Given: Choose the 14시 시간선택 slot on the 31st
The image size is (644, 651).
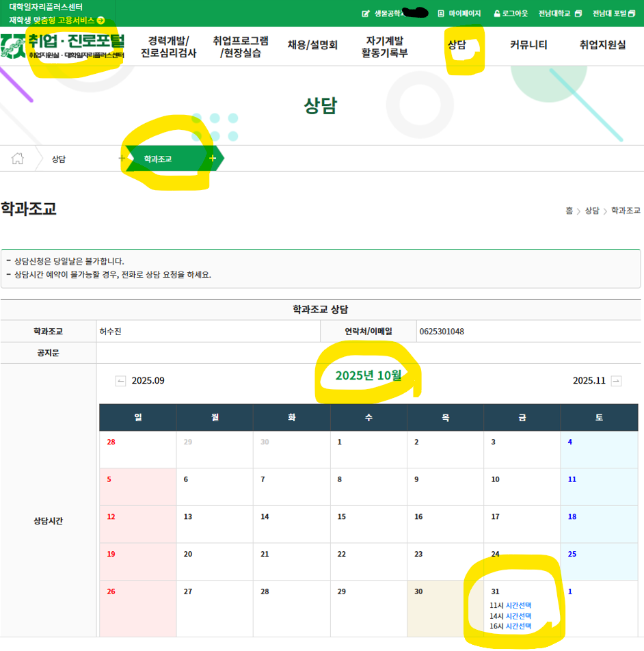Looking at the screenshot, I should click(518, 616).
